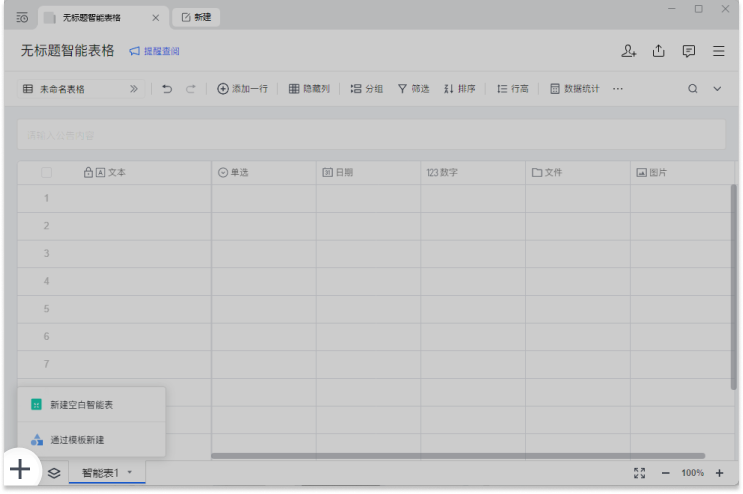Click the zoom in plus button
This screenshot has width=743, height=494.
coord(719,473)
